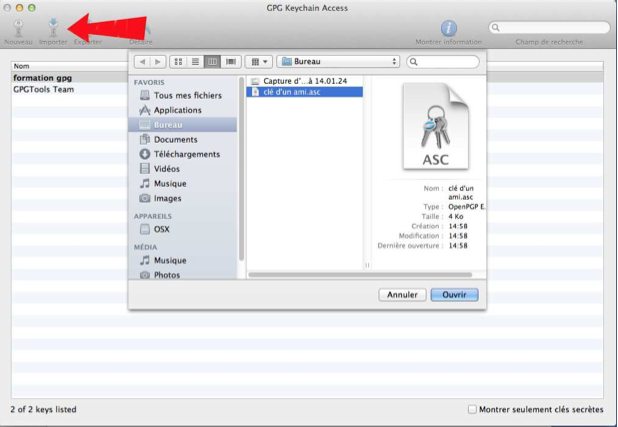The height and width of the screenshot is (427, 618).
Task: Click the ASC key file preview icon
Action: click(436, 127)
